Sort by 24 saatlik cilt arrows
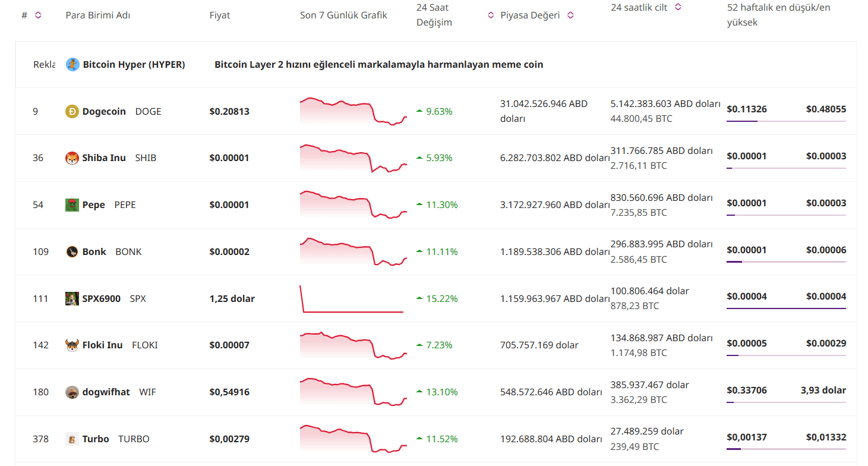The width and height of the screenshot is (868, 466). pos(678,7)
